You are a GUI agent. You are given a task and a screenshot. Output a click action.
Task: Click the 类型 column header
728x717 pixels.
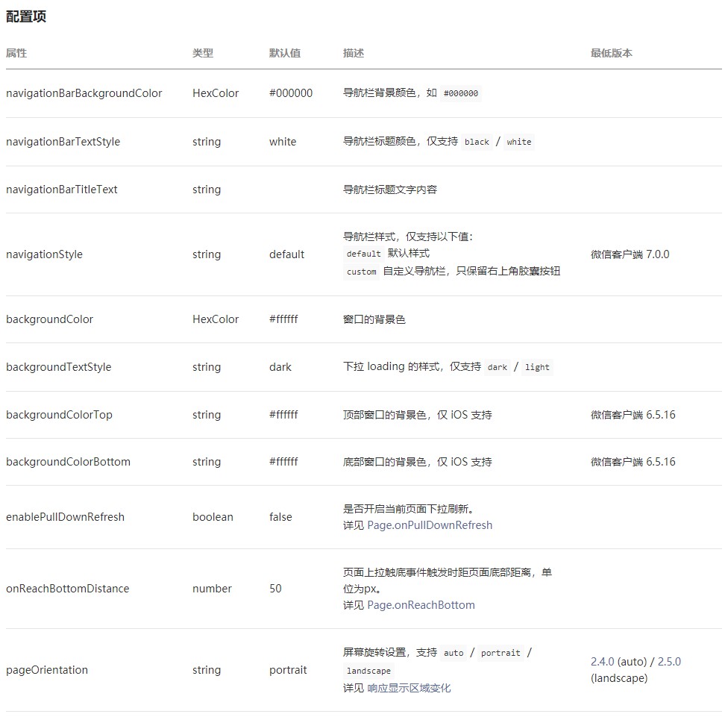tap(203, 53)
